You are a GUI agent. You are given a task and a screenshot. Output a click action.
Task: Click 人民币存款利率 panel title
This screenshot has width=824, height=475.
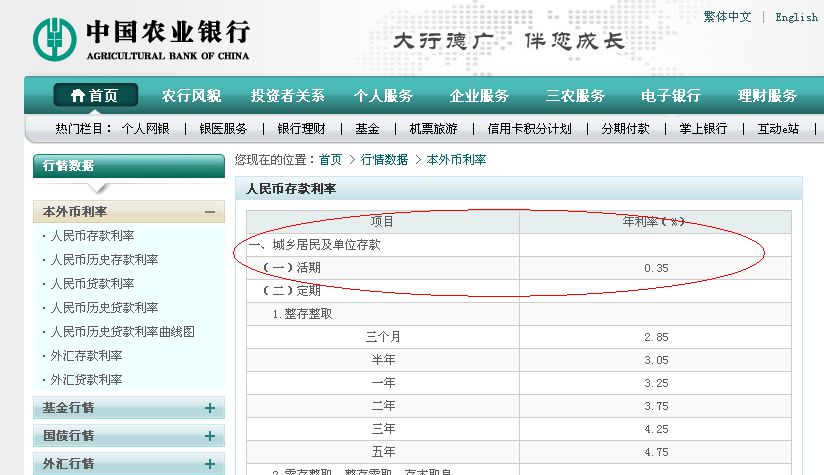(x=291, y=189)
